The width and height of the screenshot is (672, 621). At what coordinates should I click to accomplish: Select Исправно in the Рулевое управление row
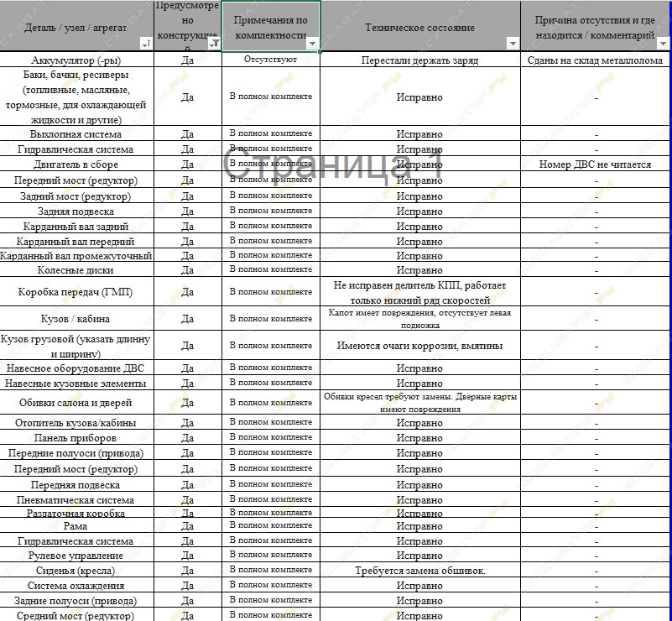[420, 555]
